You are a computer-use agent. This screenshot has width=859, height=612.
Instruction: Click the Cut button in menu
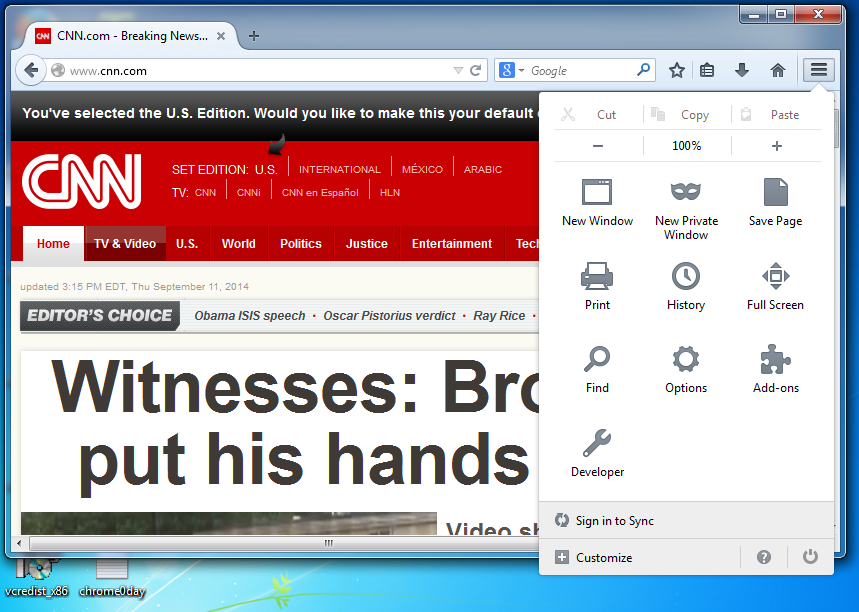pyautogui.click(x=598, y=115)
